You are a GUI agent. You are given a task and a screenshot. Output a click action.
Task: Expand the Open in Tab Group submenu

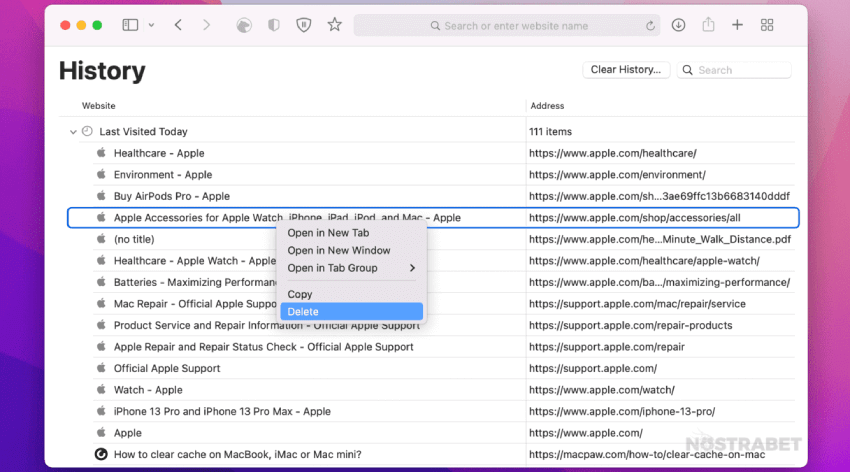pos(351,268)
